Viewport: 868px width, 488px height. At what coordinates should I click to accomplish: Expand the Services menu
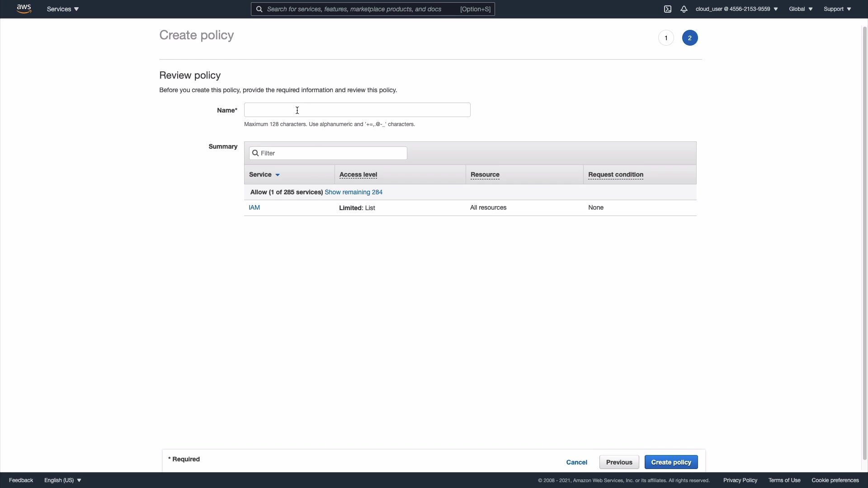[x=63, y=9]
